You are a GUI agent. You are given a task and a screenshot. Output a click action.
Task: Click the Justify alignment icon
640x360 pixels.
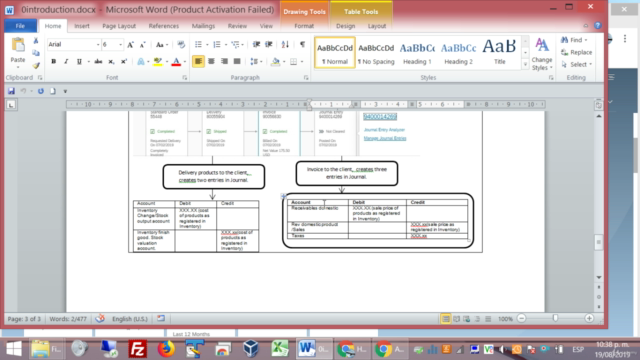click(x=237, y=62)
